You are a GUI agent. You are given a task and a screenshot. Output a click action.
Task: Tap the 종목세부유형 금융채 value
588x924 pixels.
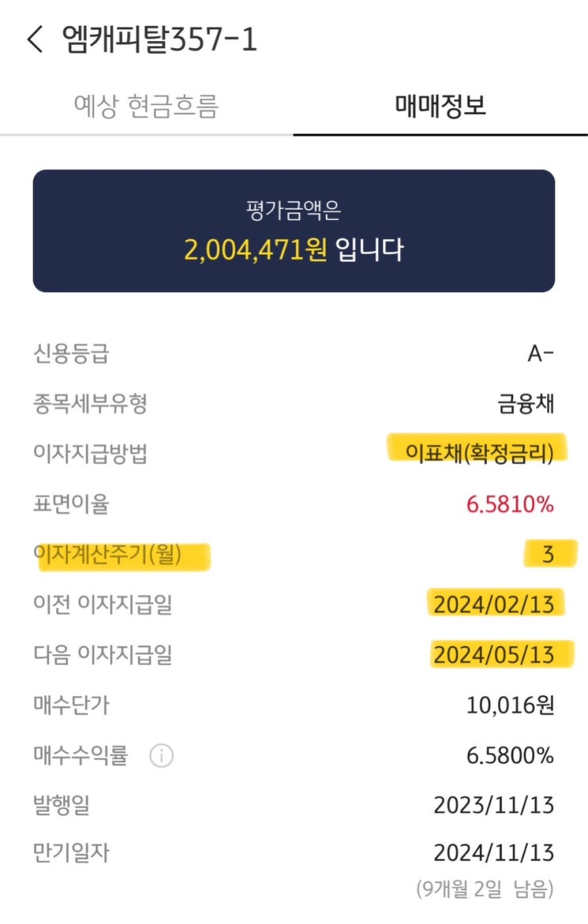click(x=525, y=404)
